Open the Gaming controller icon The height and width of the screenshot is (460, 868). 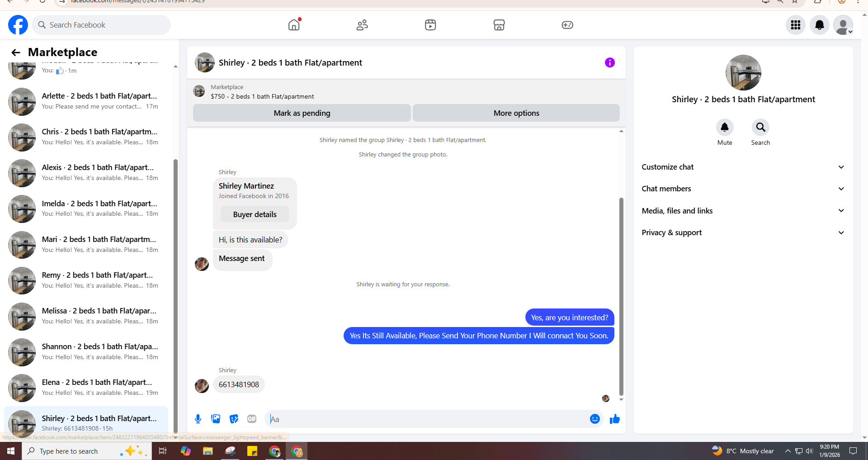pyautogui.click(x=567, y=25)
